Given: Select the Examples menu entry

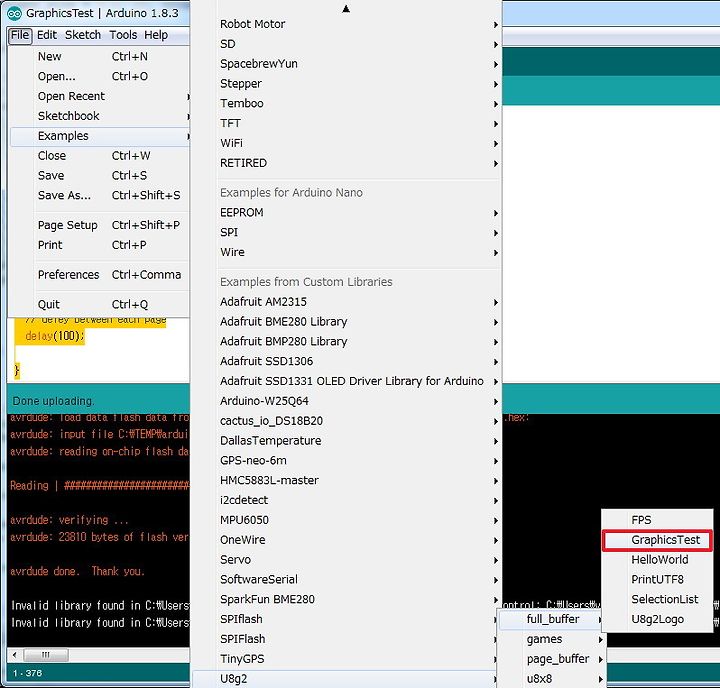Looking at the screenshot, I should click(x=100, y=136).
